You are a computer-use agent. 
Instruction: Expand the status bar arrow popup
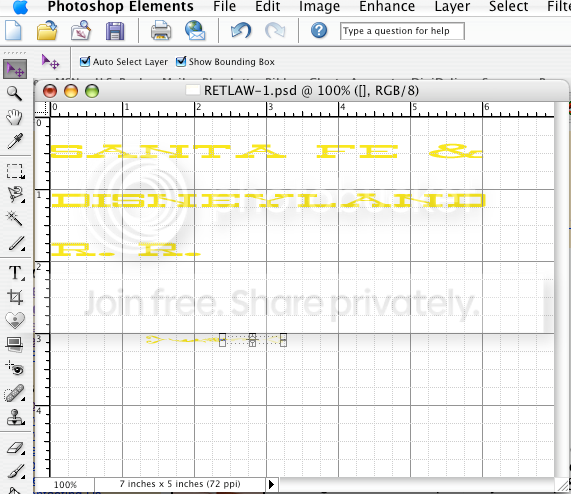(x=271, y=484)
